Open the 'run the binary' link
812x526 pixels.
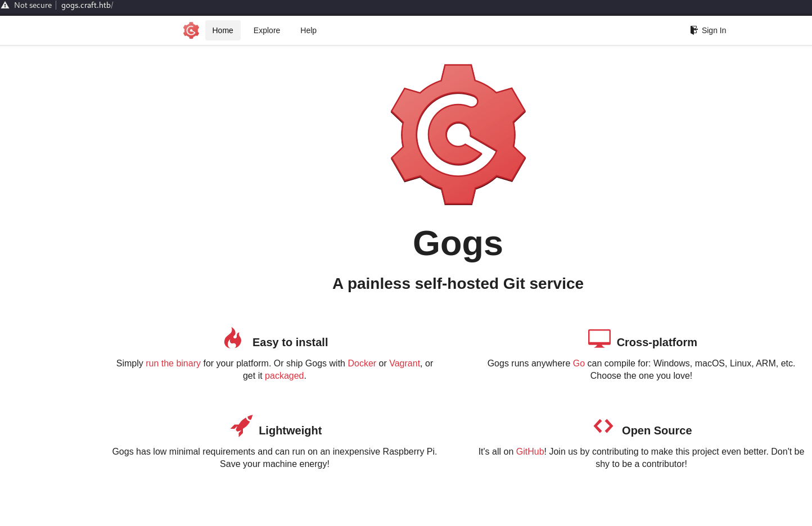pyautogui.click(x=173, y=363)
